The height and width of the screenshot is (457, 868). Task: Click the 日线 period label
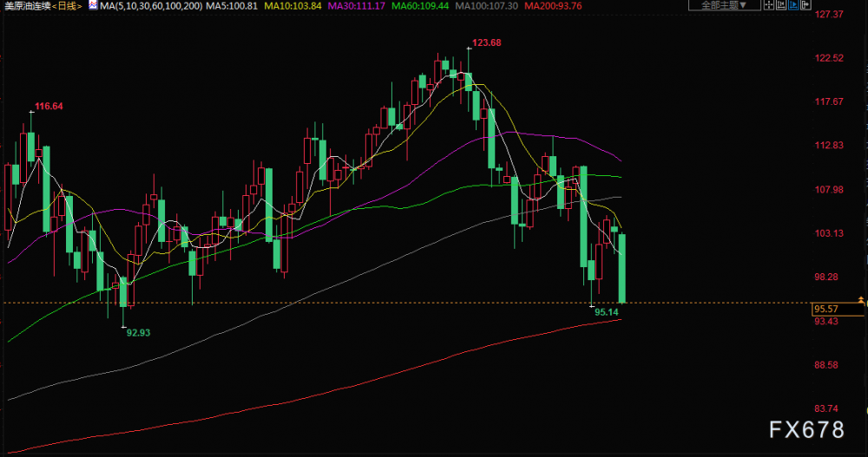coord(67,6)
